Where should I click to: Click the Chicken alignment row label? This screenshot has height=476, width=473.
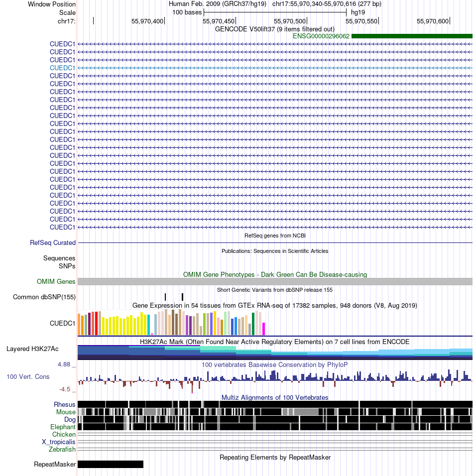(x=64, y=434)
